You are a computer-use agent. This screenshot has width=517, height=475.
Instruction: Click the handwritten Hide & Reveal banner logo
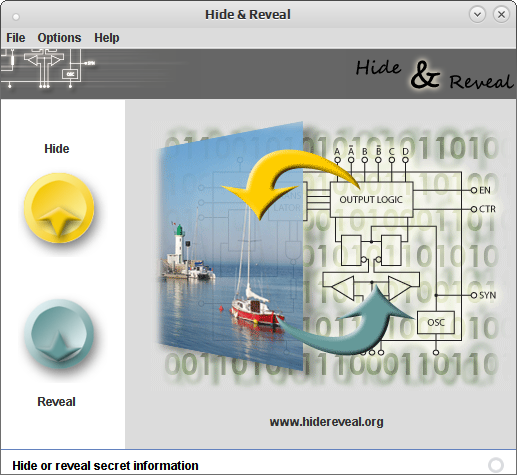coord(434,75)
